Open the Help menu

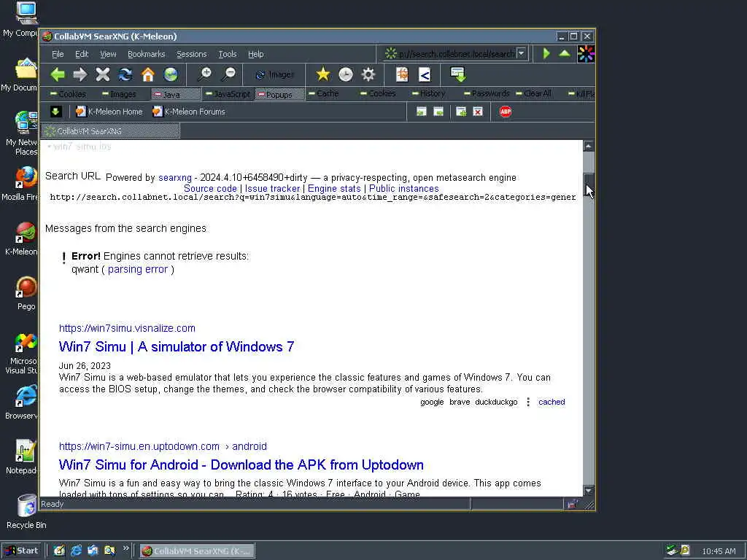(256, 54)
